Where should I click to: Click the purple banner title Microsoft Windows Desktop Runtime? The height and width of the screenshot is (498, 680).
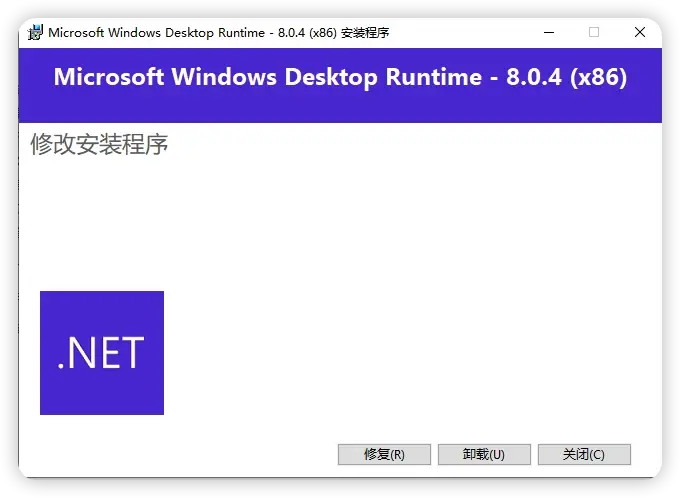pos(340,77)
